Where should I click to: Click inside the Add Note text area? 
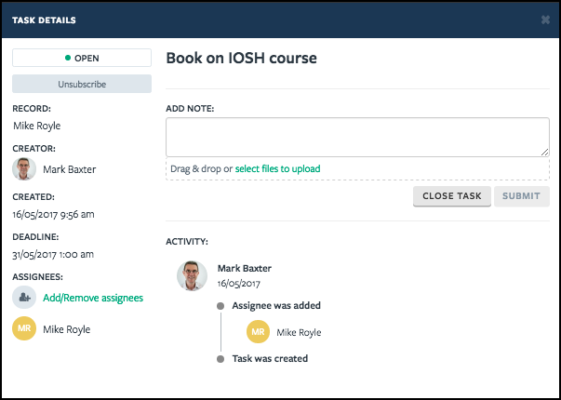(x=357, y=137)
